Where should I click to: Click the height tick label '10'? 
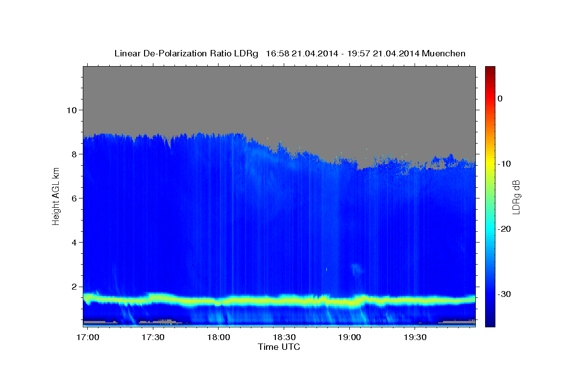pos(71,110)
